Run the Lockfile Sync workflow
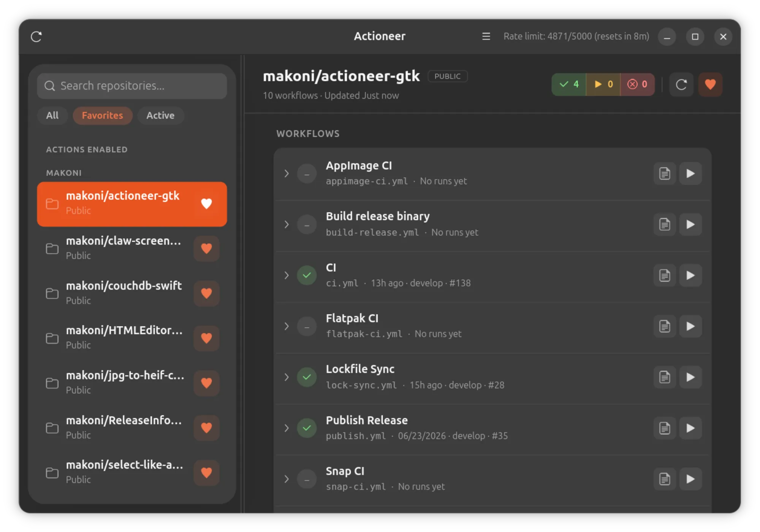This screenshot has height=532, width=760. tap(690, 377)
